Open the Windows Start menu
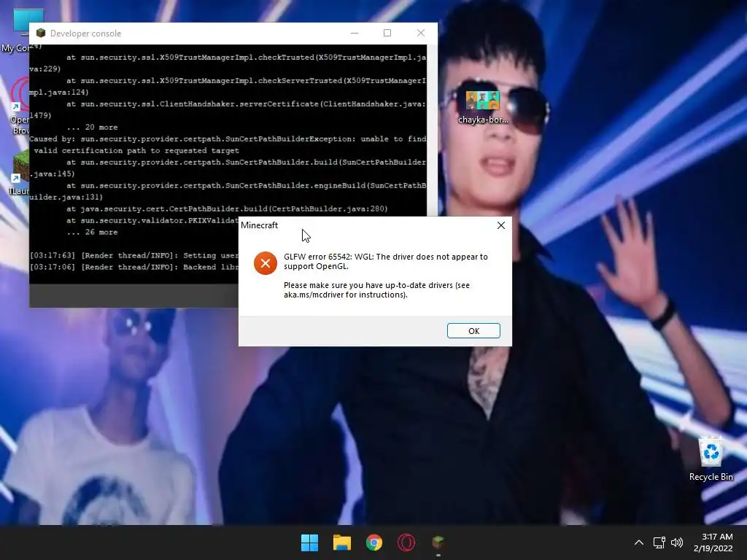This screenshot has width=747, height=560. (309, 542)
